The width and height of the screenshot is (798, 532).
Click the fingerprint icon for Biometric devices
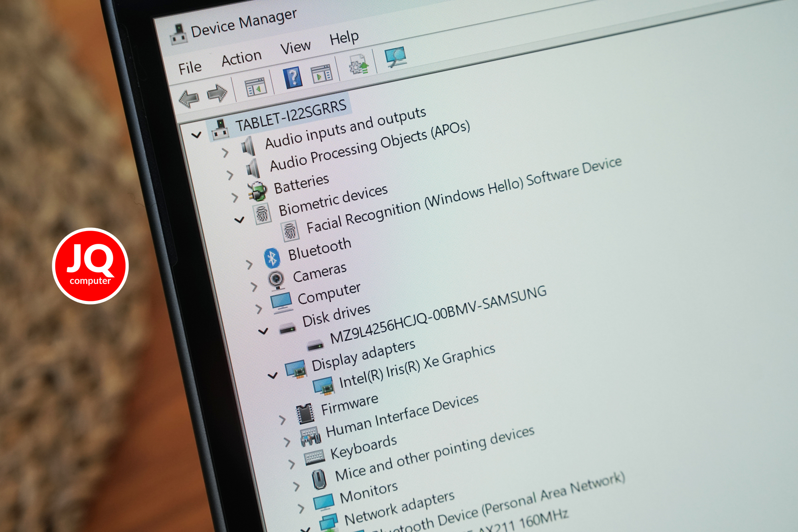pyautogui.click(x=263, y=214)
